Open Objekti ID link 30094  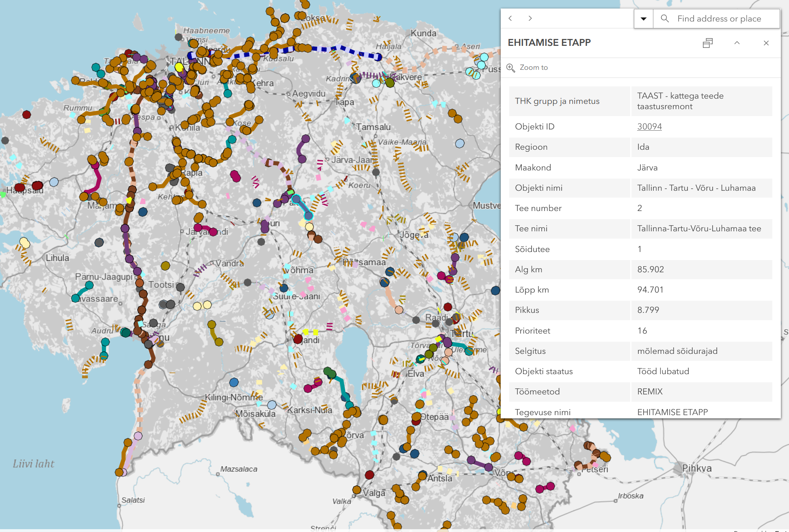point(649,127)
